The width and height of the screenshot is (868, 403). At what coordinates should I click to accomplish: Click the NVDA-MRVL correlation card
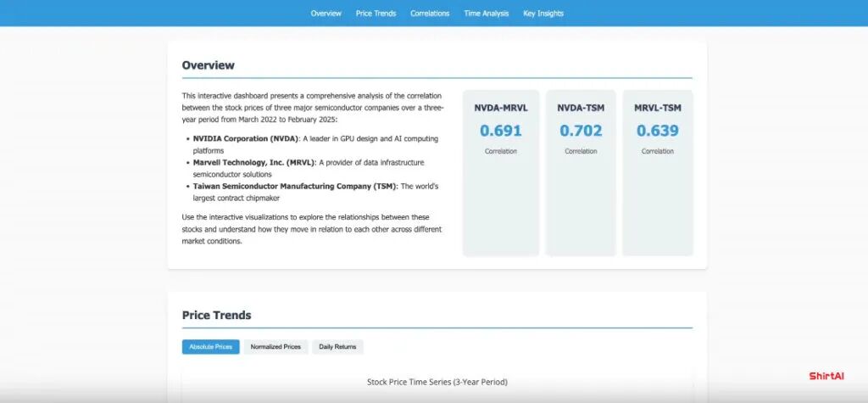(x=501, y=173)
